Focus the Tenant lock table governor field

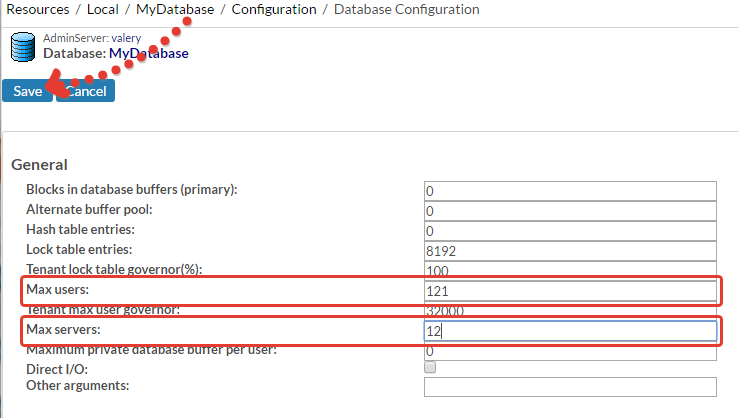coord(570,270)
